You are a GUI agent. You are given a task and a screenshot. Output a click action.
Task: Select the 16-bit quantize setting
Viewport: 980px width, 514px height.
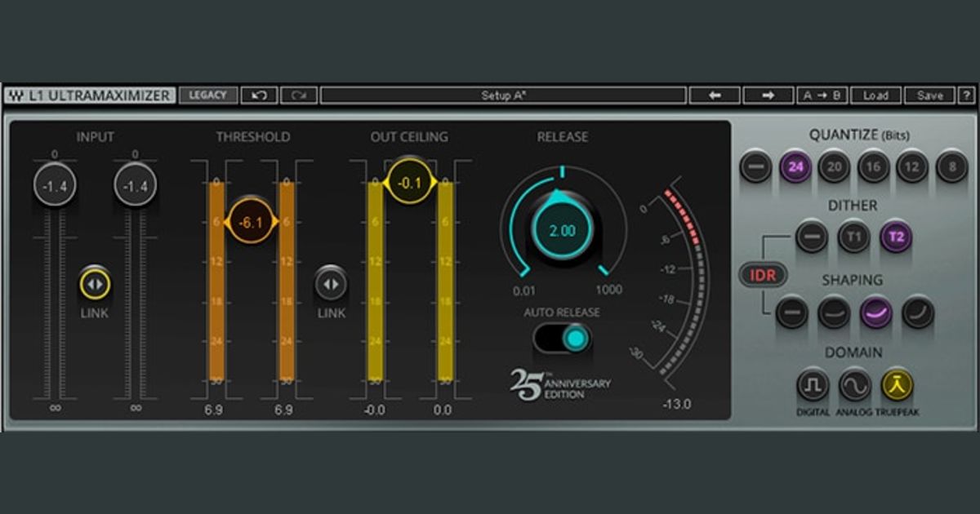point(874,166)
